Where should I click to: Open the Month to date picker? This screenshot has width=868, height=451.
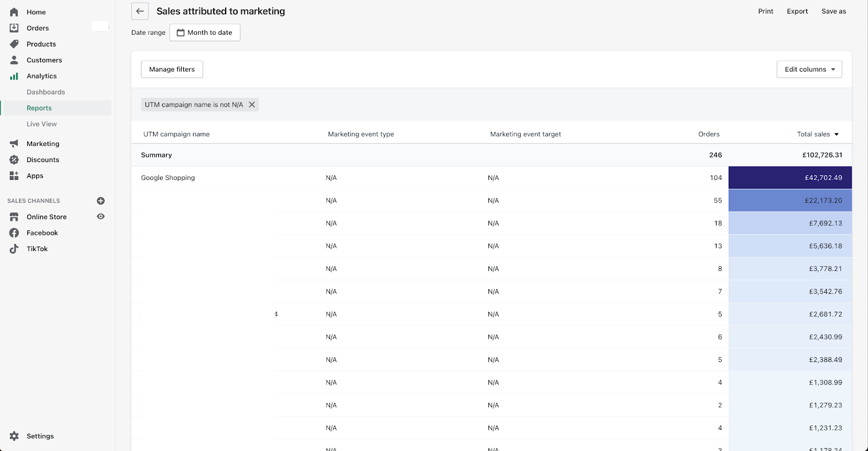[x=205, y=33]
